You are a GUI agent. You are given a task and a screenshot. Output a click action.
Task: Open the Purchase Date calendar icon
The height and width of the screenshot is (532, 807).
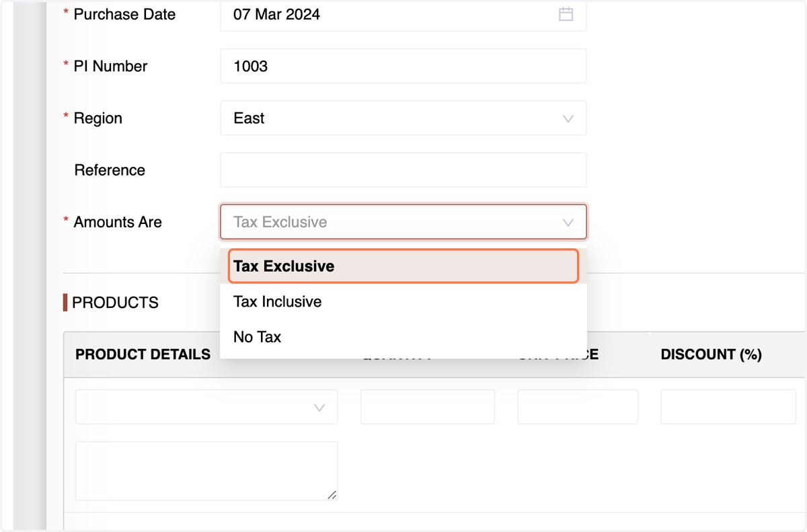click(566, 14)
